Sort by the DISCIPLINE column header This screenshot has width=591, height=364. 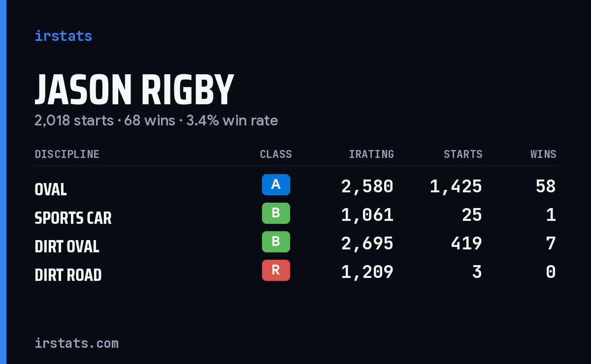click(x=67, y=154)
